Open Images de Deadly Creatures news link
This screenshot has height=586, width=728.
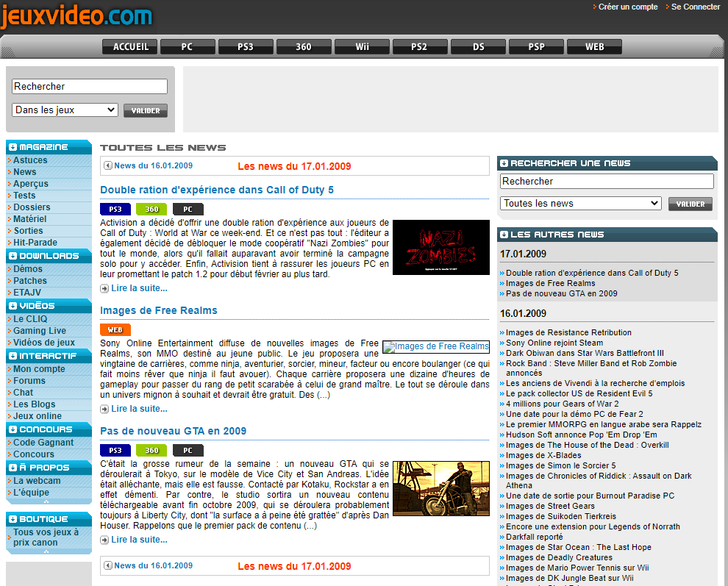tap(559, 557)
